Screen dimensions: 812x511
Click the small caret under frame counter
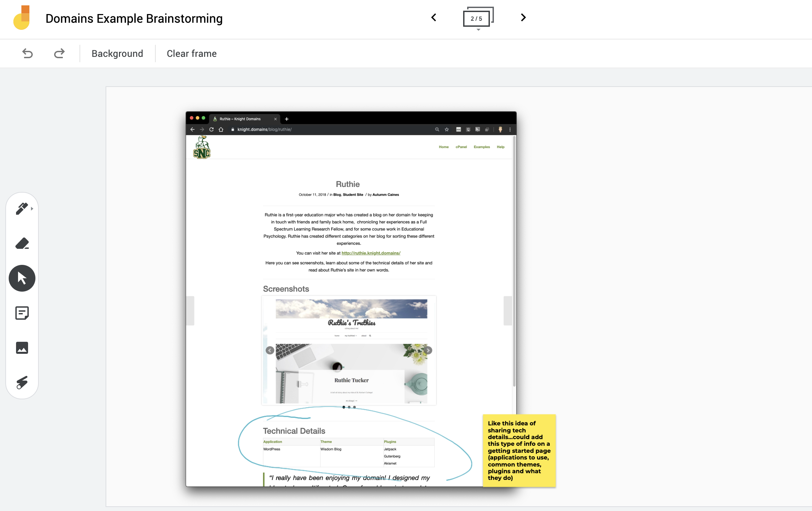coord(478,30)
